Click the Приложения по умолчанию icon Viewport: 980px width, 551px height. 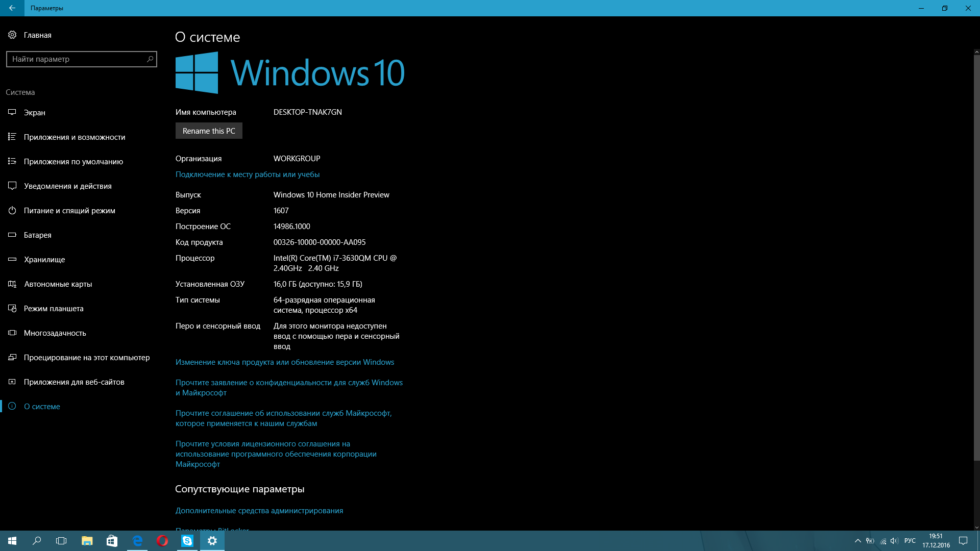click(x=12, y=161)
